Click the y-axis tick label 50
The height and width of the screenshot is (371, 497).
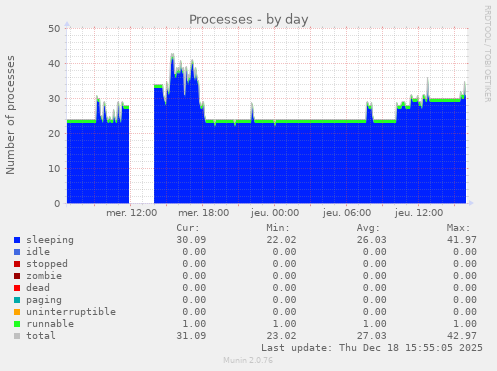click(54, 29)
